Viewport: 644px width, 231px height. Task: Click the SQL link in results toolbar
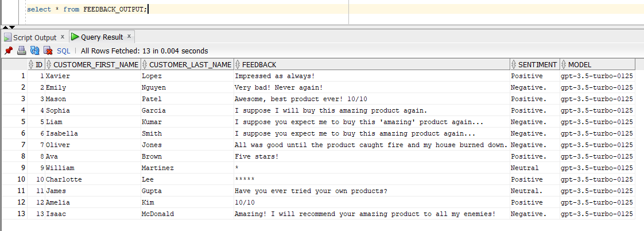[63, 51]
